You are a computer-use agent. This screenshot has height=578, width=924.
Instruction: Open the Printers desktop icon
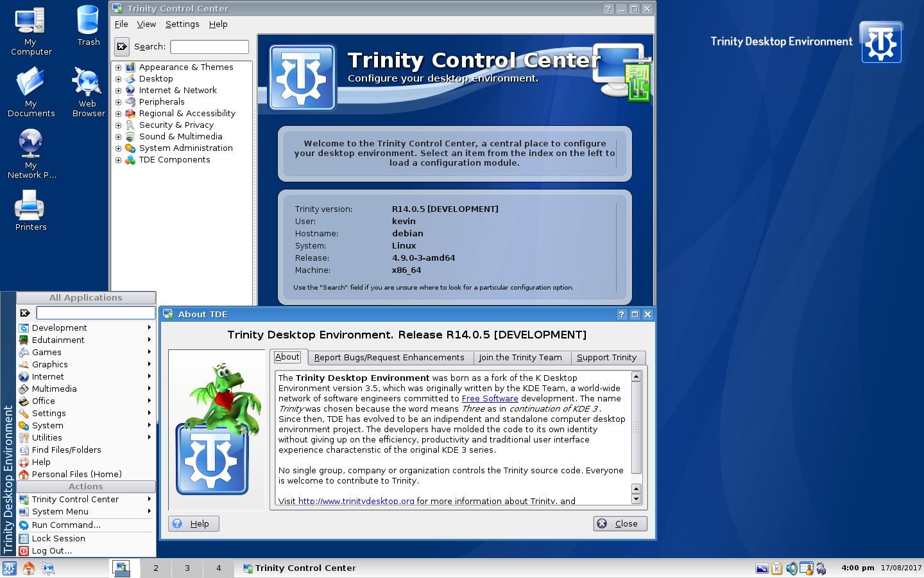[31, 211]
